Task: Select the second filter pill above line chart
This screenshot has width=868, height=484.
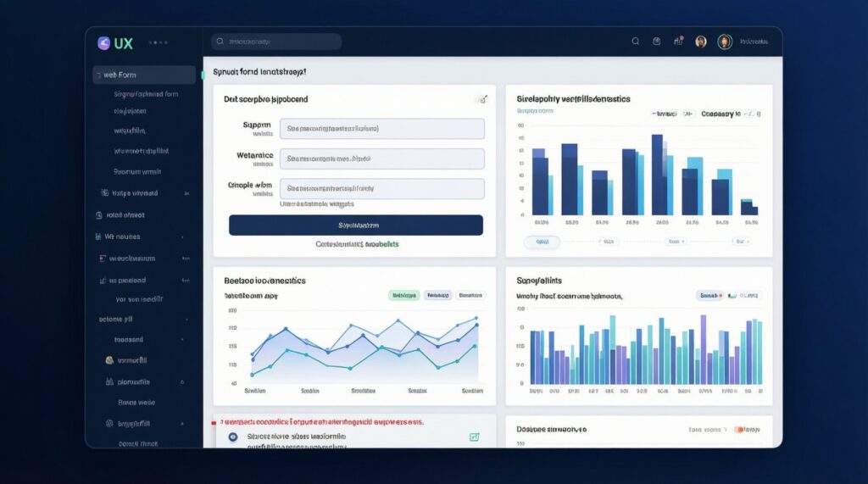Action: coord(437,295)
